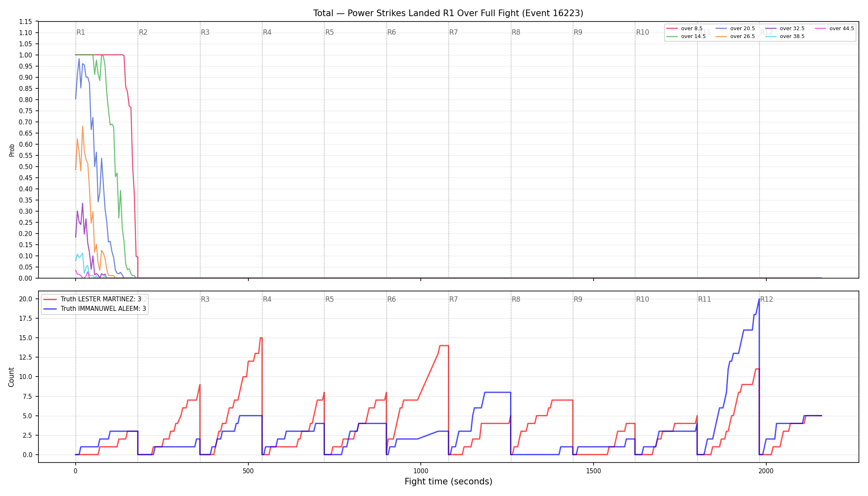Select the 'over 8.5' legend entry

(x=684, y=29)
